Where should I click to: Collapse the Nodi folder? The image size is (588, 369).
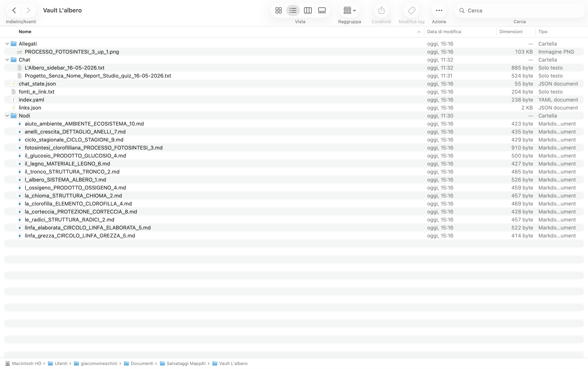pyautogui.click(x=7, y=116)
